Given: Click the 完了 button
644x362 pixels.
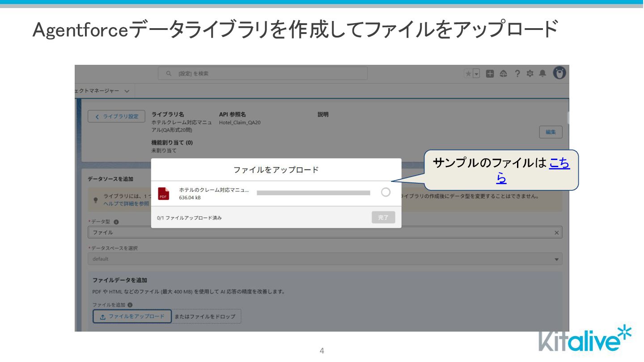Looking at the screenshot, I should coord(383,217).
